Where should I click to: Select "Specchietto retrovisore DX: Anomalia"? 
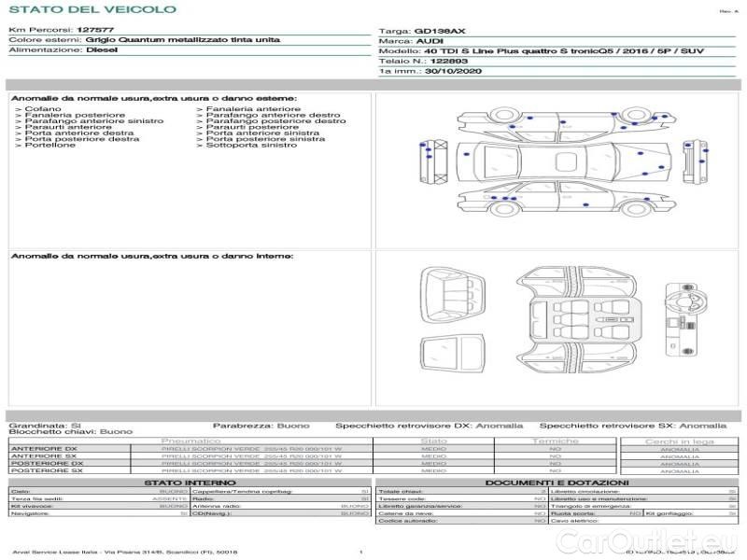point(430,426)
